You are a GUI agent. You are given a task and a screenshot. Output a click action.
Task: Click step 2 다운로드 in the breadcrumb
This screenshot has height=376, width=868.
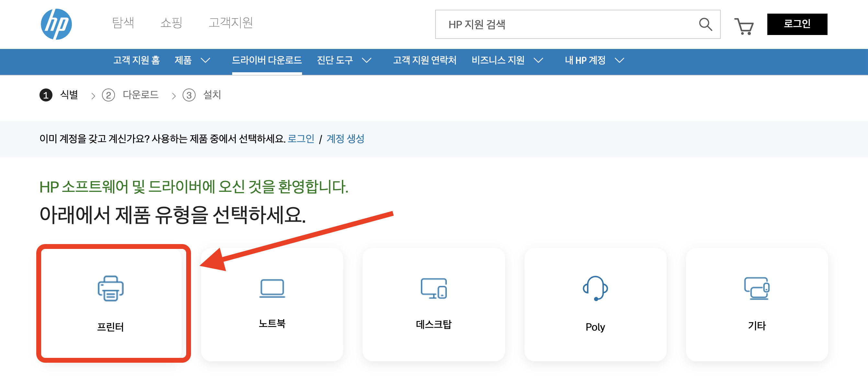point(141,95)
